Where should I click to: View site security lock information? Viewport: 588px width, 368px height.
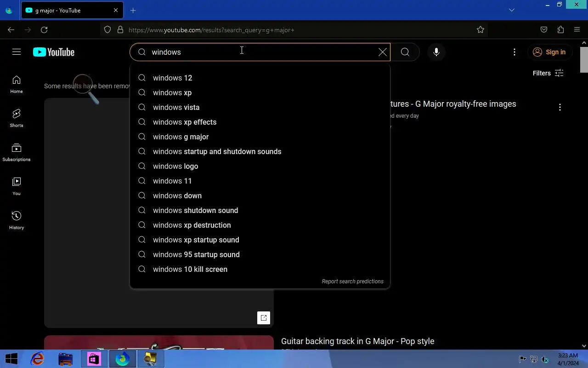tap(120, 30)
